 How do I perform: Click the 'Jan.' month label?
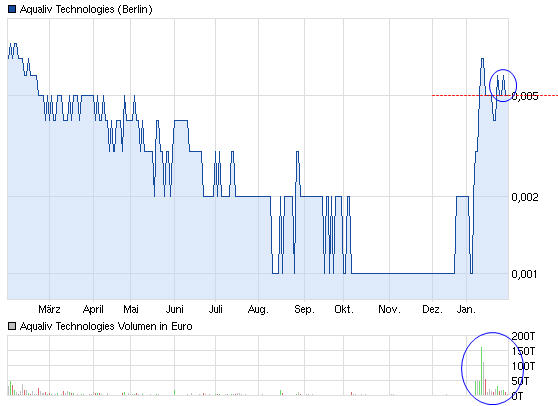point(466,309)
